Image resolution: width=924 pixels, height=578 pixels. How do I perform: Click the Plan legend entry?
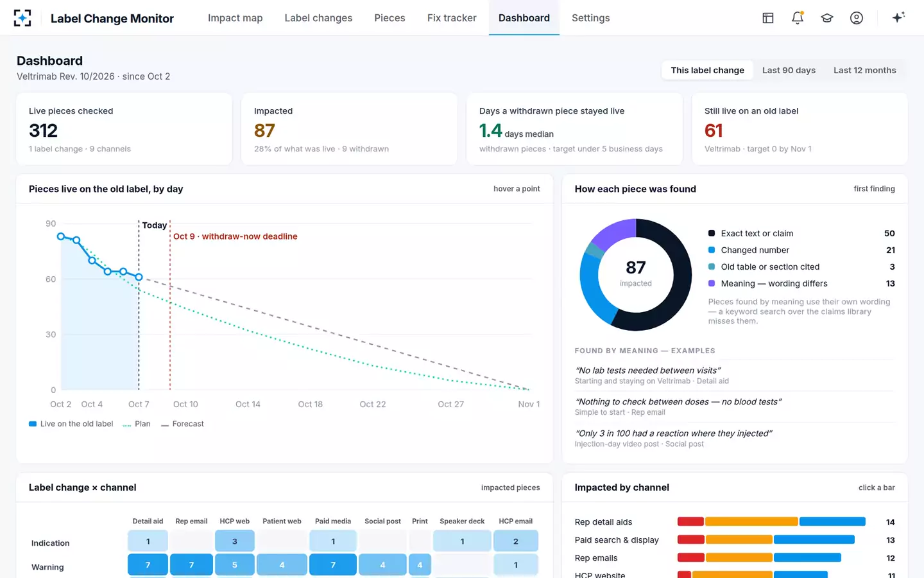click(x=137, y=424)
